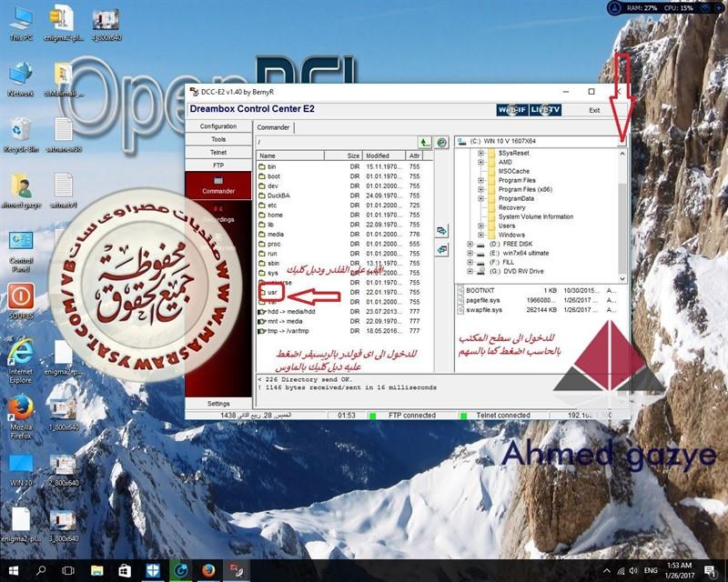The width and height of the screenshot is (728, 582).
Task: Open the Recycle Bin desktop icon
Action: click(21, 135)
